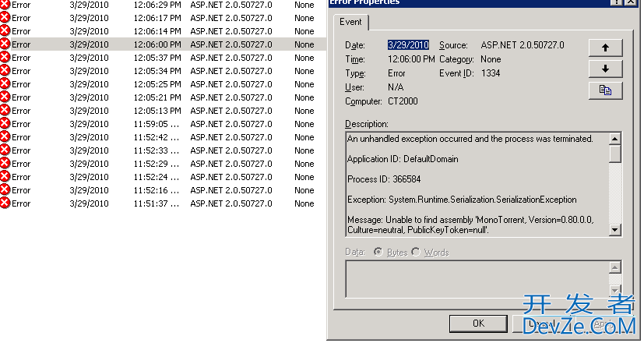Click error icon of 11:52:42 event
644x343 pixels.
coord(5,137)
